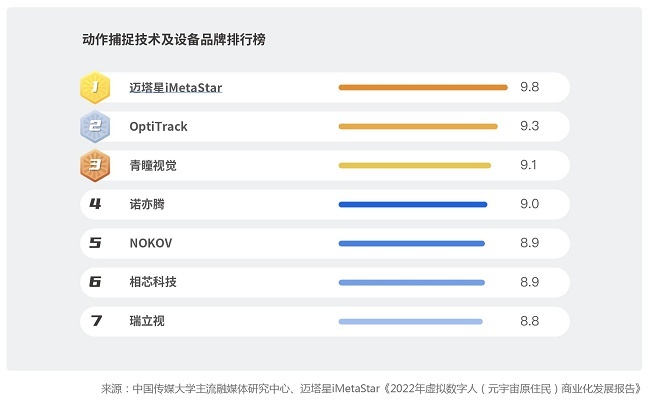The height and width of the screenshot is (404, 650).
Task: Click the bronze rank 3 badge
Action: click(95, 165)
